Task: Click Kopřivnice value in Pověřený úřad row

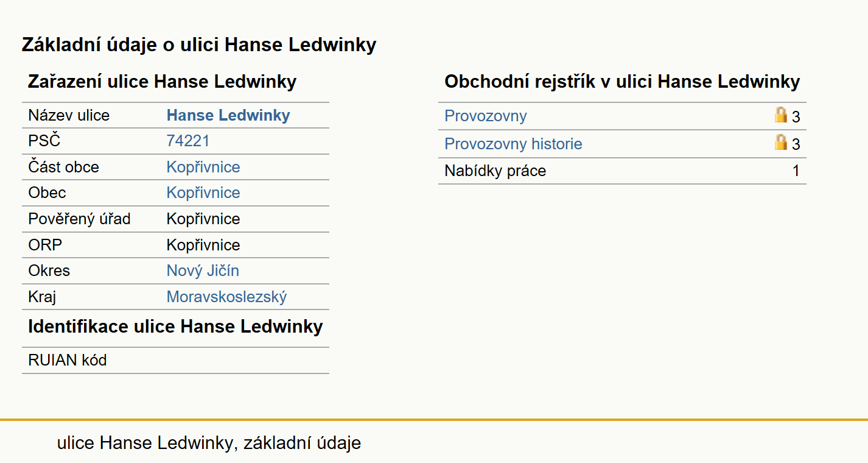Action: 203,219
